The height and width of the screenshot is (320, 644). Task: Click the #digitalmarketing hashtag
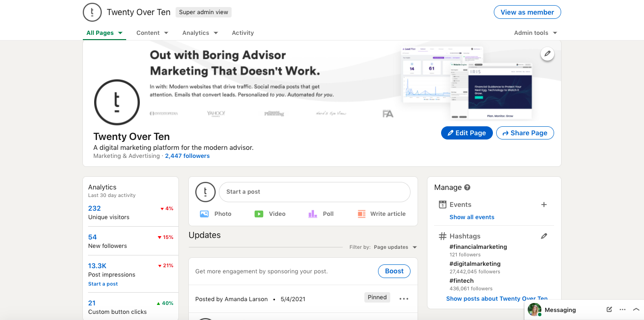pyautogui.click(x=475, y=264)
